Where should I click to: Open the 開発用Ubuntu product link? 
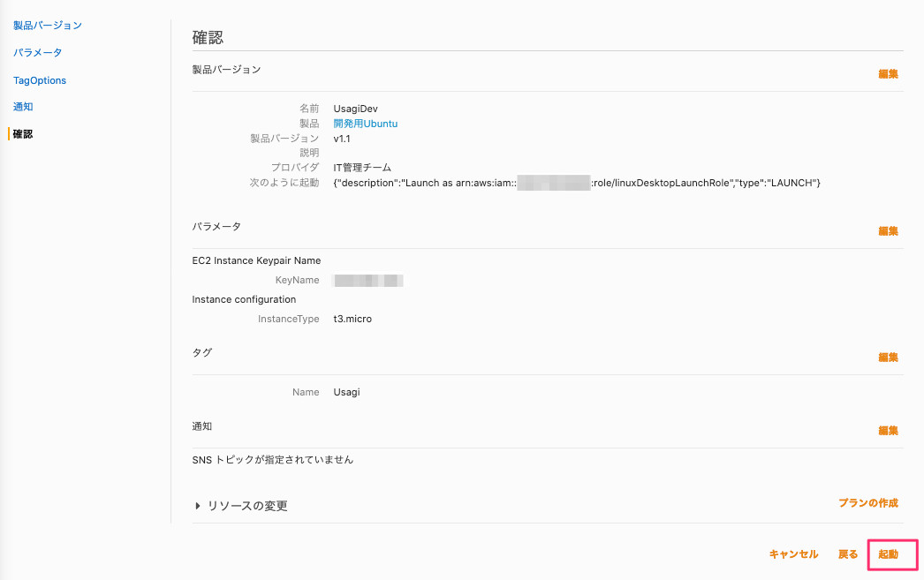[x=366, y=124]
